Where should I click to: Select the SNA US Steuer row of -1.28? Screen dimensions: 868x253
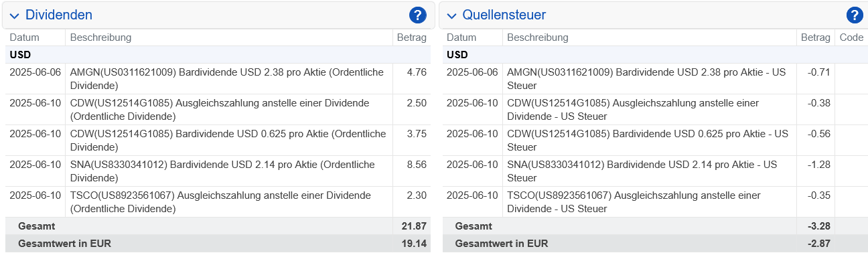[x=654, y=171]
